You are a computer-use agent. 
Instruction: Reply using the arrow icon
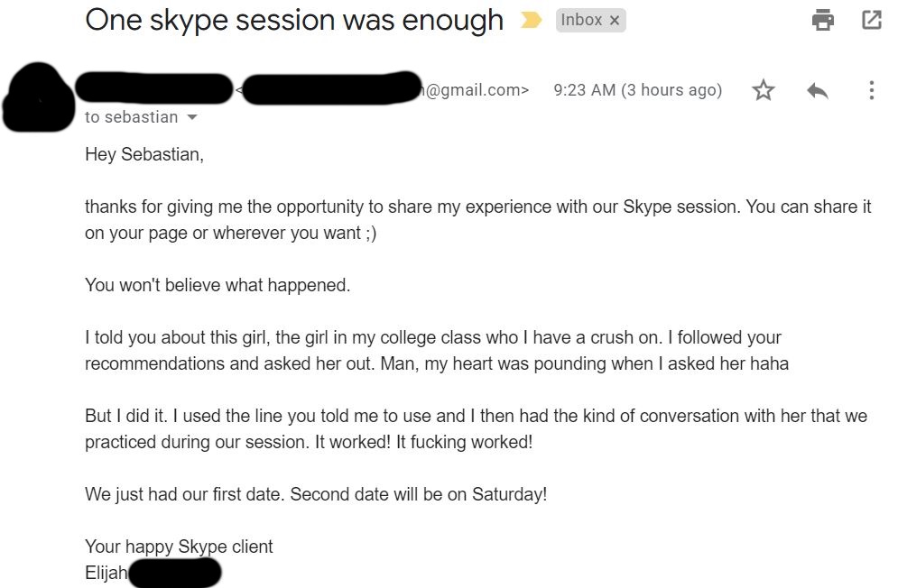[x=818, y=90]
